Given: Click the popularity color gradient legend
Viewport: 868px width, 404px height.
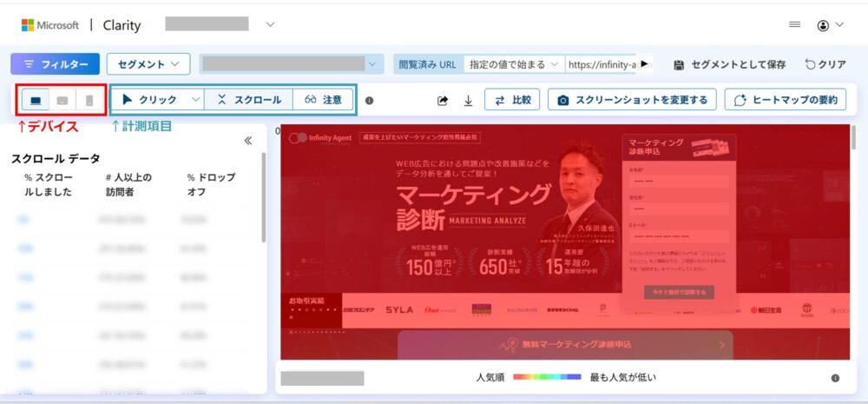Looking at the screenshot, I should coord(547,377).
